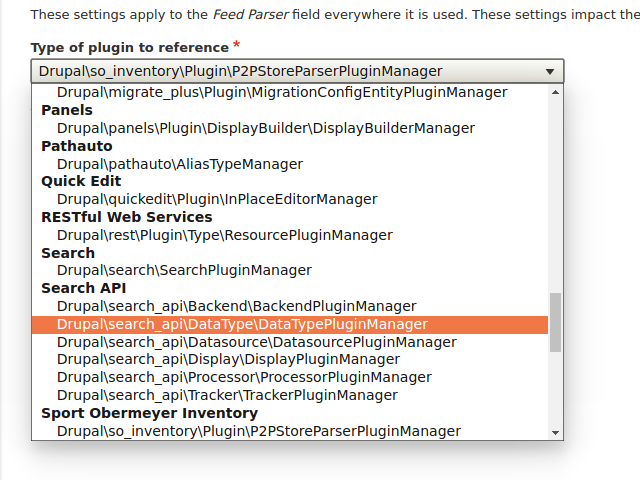Select Pathauto AliasTypeManager option

pyautogui.click(x=180, y=164)
